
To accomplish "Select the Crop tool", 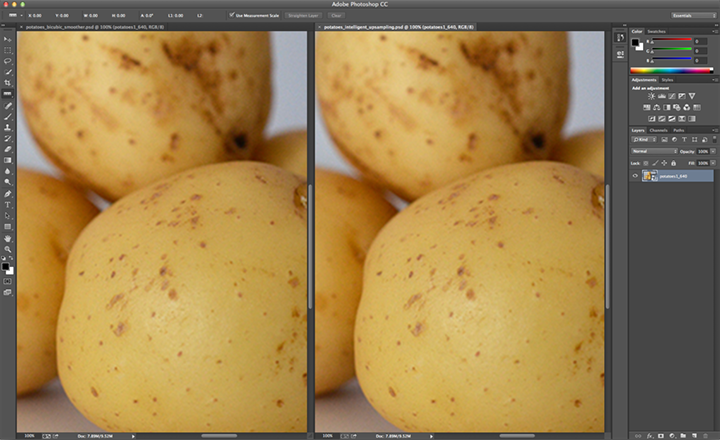I will (x=7, y=83).
